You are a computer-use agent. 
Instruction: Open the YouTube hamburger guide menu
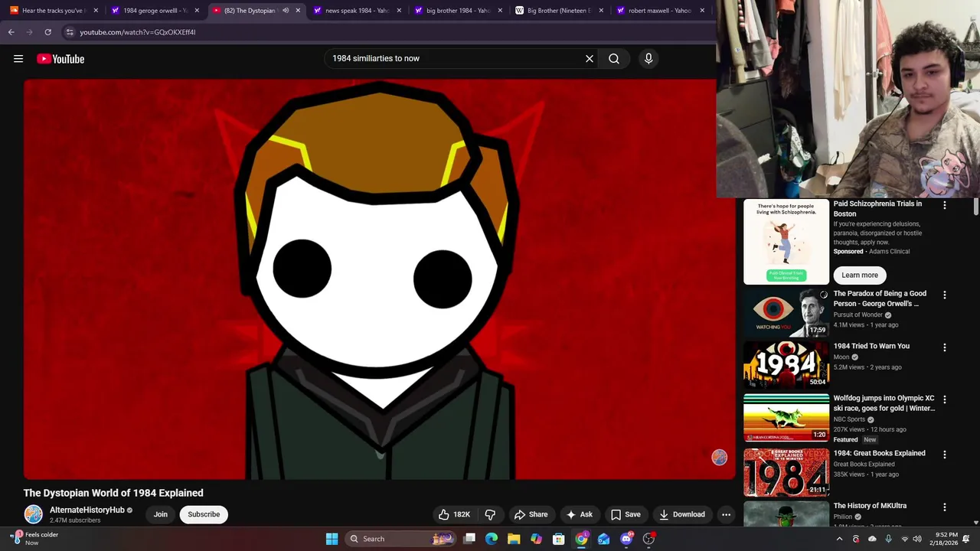[x=18, y=59]
